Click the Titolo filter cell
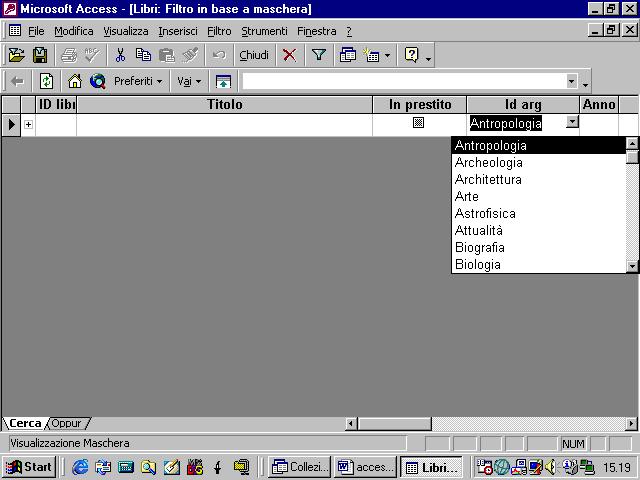The image size is (640, 480). (x=224, y=124)
